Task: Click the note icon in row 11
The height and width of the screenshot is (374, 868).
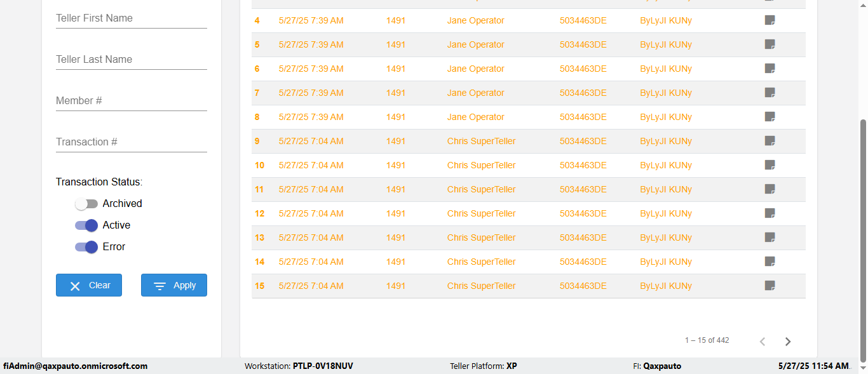Action: pos(770,189)
